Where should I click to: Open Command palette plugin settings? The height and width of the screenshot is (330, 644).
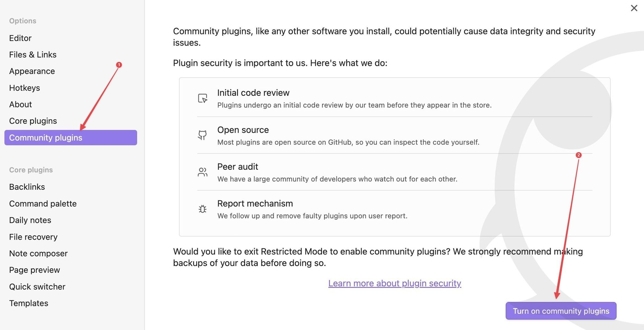[x=43, y=204]
